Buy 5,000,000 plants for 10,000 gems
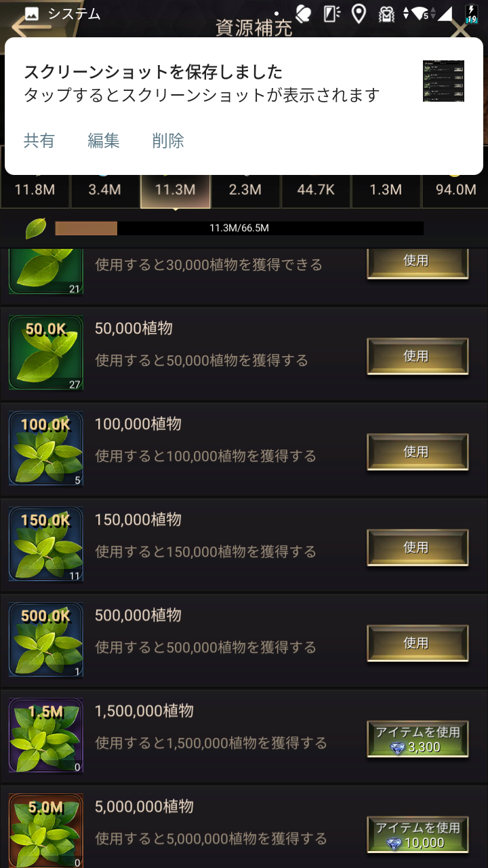This screenshot has height=868, width=488. 418,835
